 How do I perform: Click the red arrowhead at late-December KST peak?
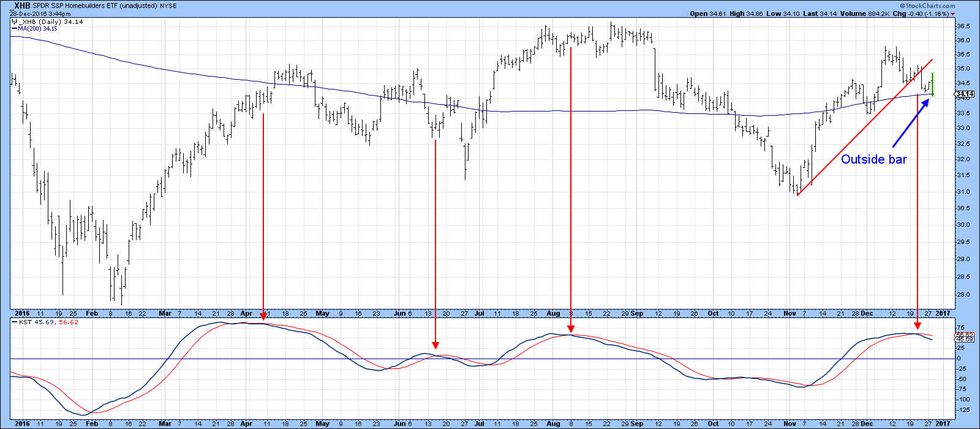tap(917, 326)
